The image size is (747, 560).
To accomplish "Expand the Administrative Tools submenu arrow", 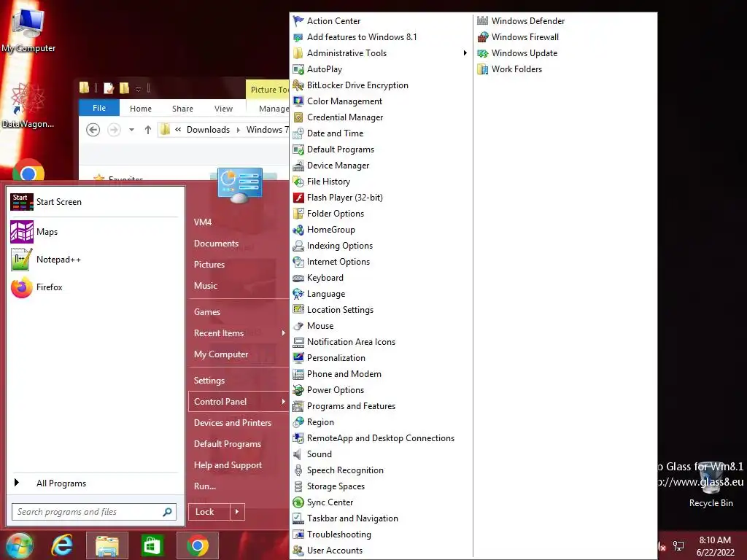I will [465, 52].
